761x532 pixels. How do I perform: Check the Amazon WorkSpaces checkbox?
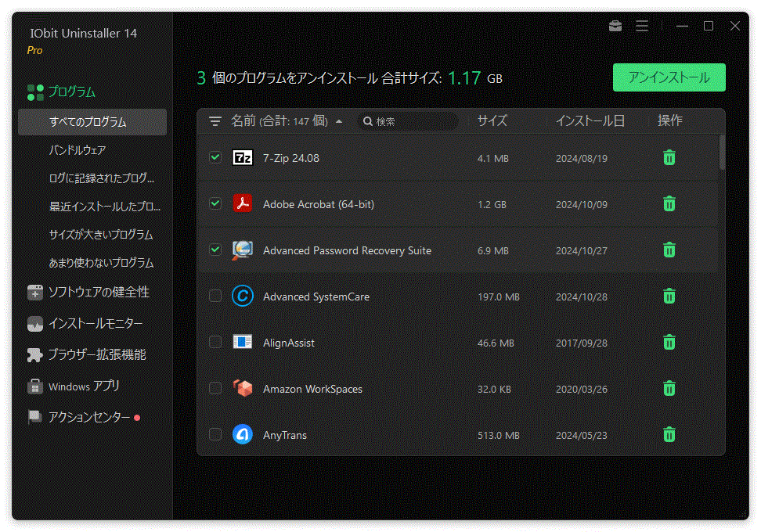click(215, 388)
